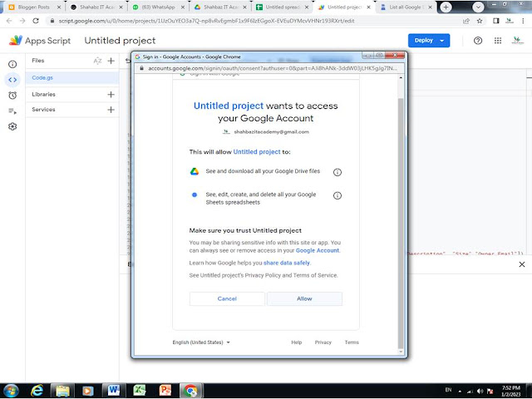The width and height of the screenshot is (532, 399).
Task: Click the main Chrome address bar
Action: [254, 21]
